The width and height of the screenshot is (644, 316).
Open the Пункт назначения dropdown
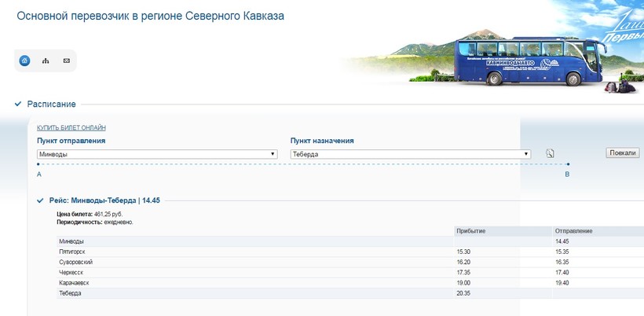pos(411,154)
